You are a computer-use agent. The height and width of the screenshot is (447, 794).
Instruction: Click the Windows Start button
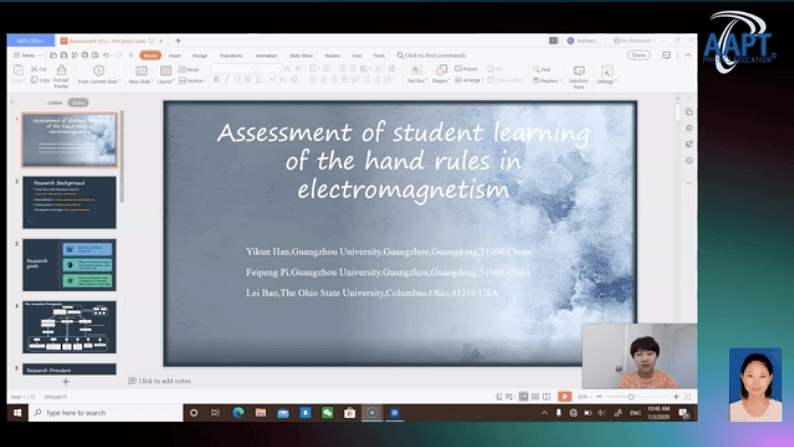pos(17,413)
